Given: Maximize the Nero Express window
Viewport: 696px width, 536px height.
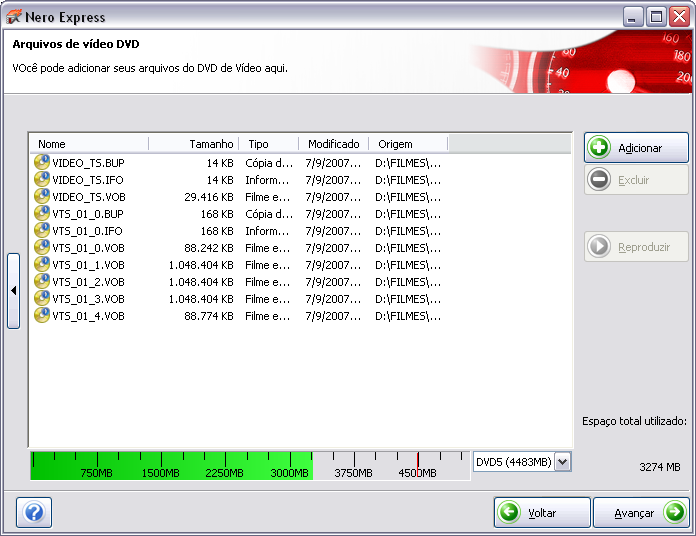Looking at the screenshot, I should pos(656,17).
